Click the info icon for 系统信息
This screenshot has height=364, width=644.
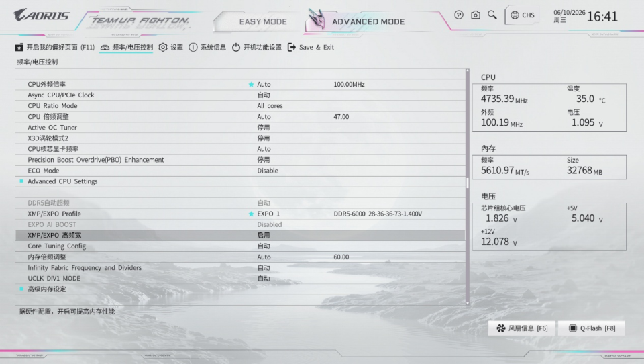click(193, 47)
